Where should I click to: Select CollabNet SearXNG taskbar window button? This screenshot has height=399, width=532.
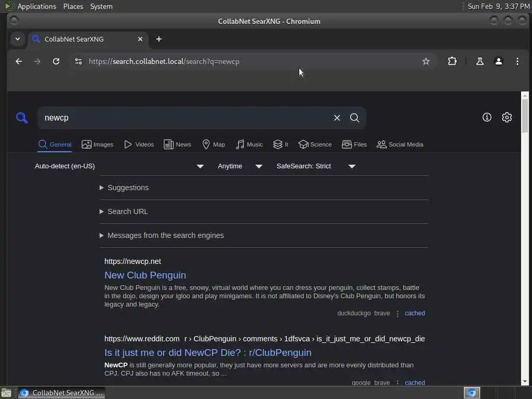[x=62, y=393]
